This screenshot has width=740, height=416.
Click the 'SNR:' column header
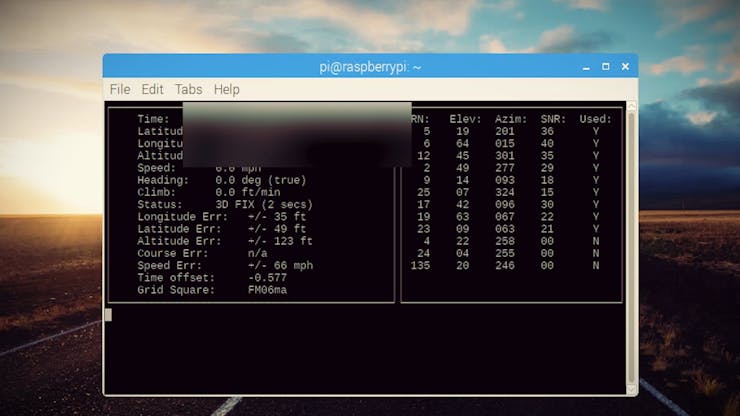(x=553, y=119)
